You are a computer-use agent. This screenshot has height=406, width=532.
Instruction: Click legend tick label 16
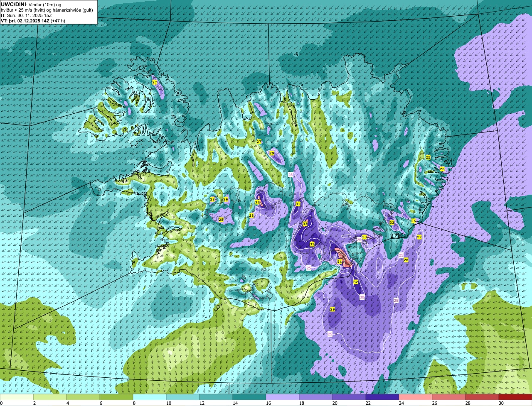coord(268,403)
